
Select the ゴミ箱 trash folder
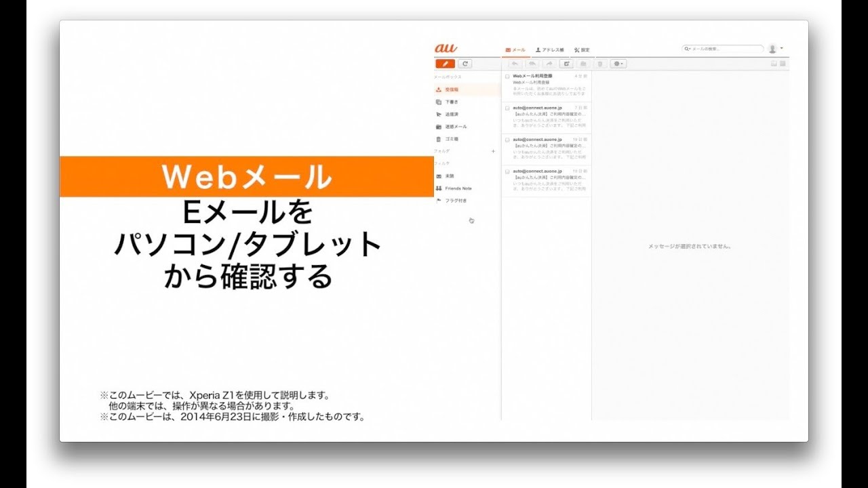tap(467, 139)
